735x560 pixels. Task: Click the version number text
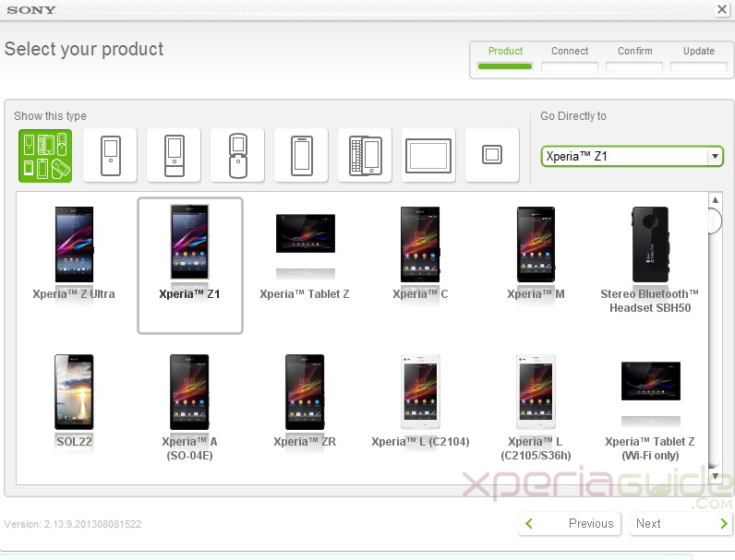[73, 524]
